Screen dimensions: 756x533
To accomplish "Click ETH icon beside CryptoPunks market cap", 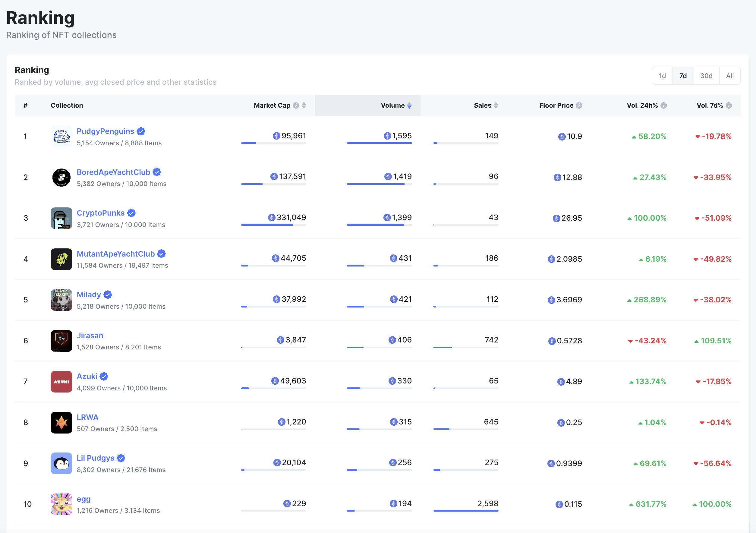I will click(x=272, y=218).
